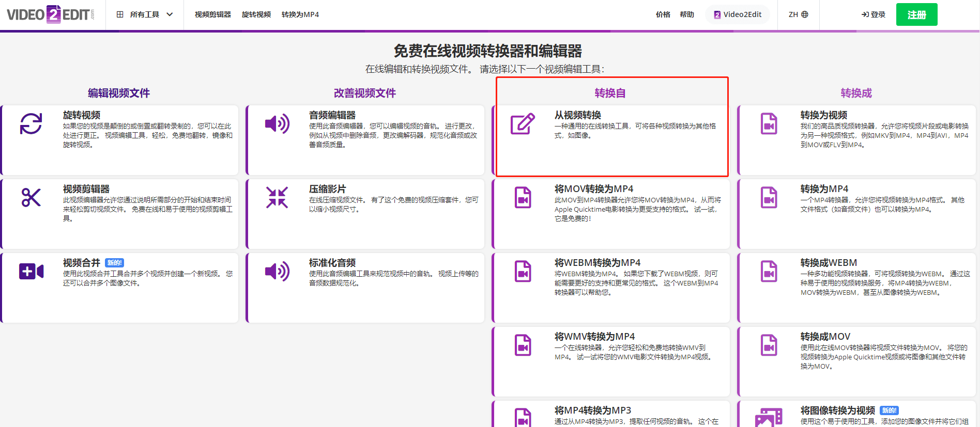Click the main heading 免费在线视频转换器和编辑器

point(488,51)
